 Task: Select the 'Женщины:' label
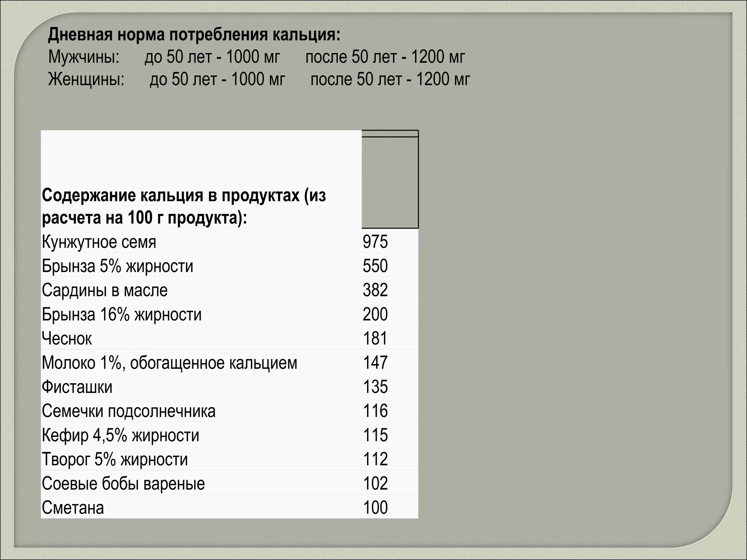[x=86, y=79]
